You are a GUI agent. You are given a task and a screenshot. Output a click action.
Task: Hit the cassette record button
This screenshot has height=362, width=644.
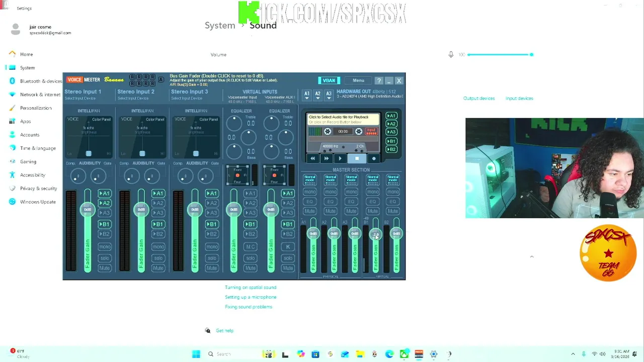click(x=374, y=158)
